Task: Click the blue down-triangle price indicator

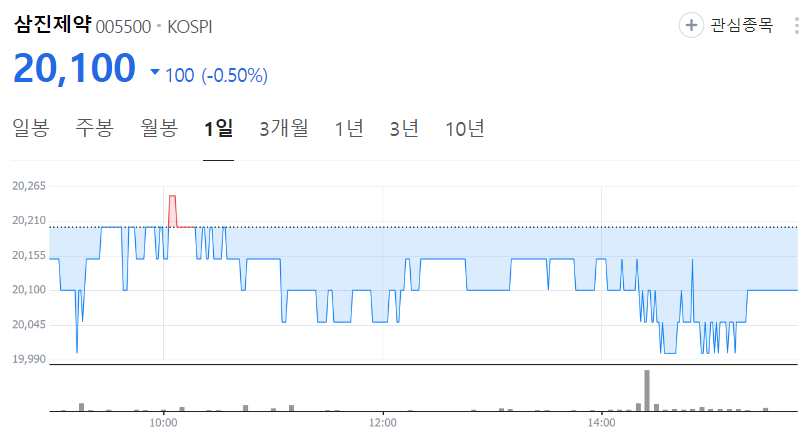Action: (x=154, y=72)
